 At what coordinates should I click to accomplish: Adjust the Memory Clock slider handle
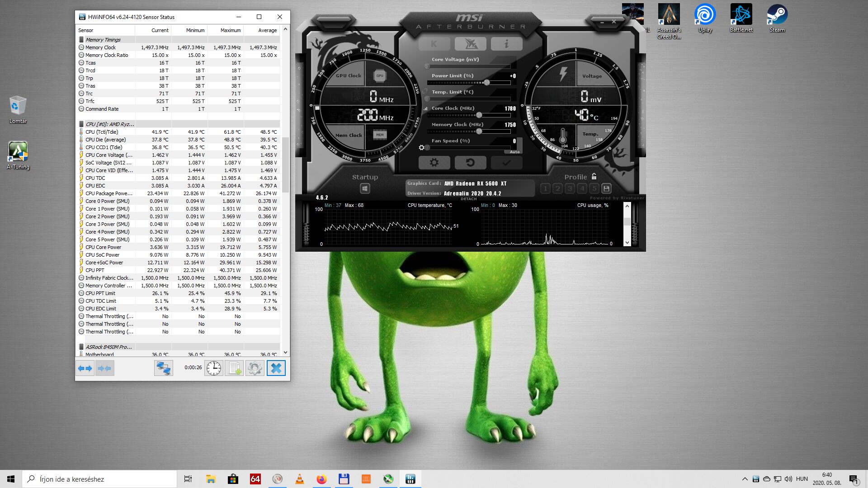[x=479, y=131]
